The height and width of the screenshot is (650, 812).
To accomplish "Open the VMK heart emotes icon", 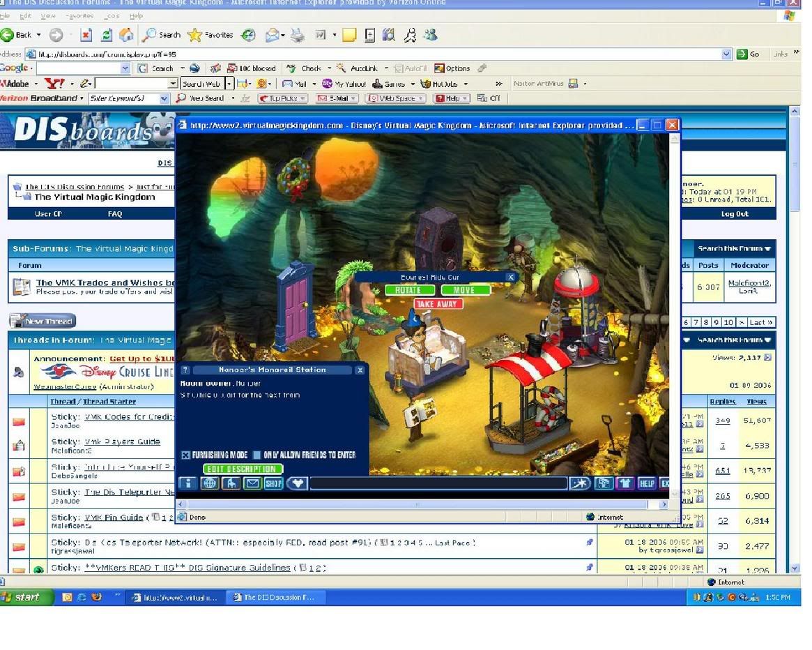I will click(297, 483).
